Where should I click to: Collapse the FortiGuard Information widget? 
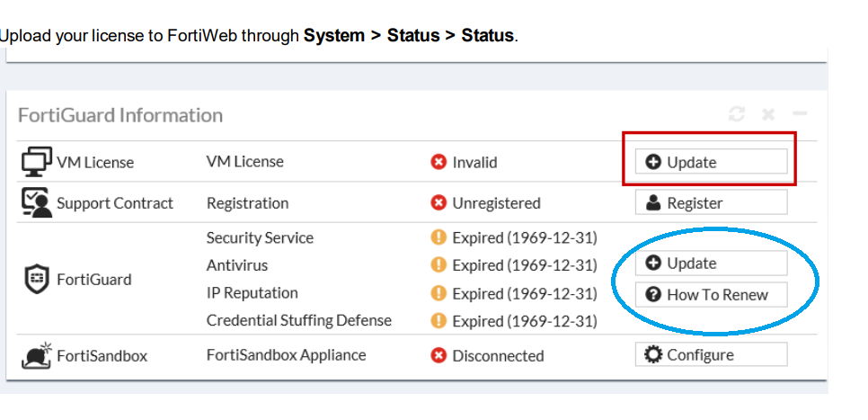(x=799, y=114)
